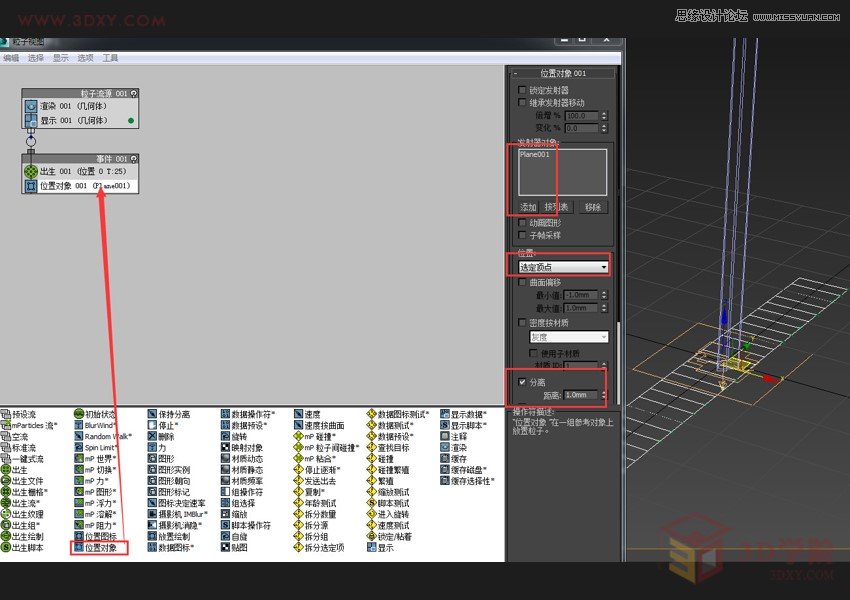The width and height of the screenshot is (850, 600).
Task: Select the 位置图标 operator icon
Action: [79, 537]
